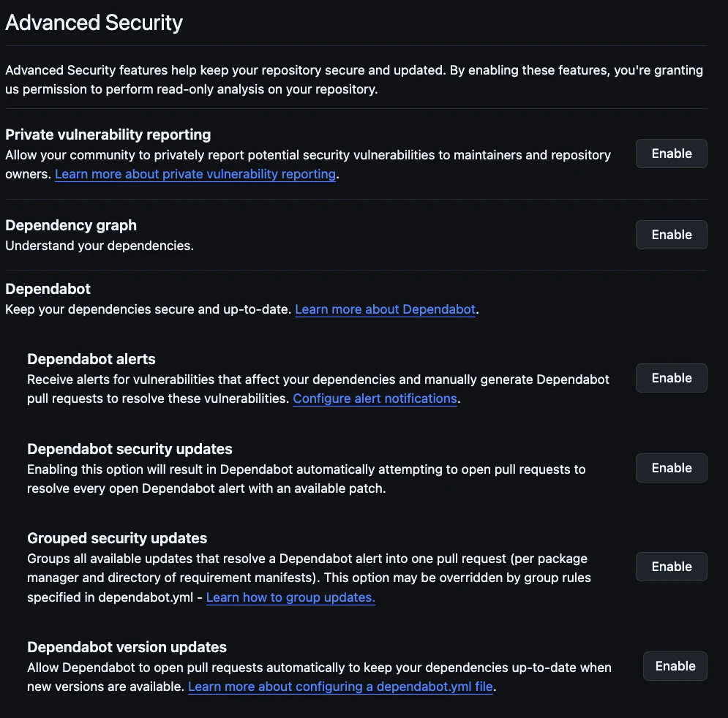Viewport: 728px width, 718px height.
Task: Enable private vulnerability reporting
Action: 671,154
